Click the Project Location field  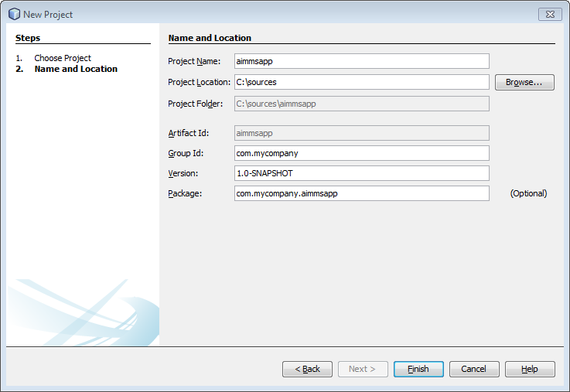[362, 82]
